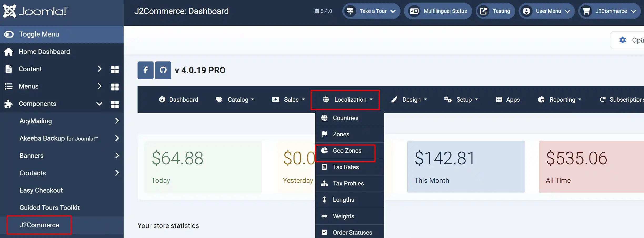Select Countries from Localization menu
The width and height of the screenshot is (644, 238).
pos(349,118)
